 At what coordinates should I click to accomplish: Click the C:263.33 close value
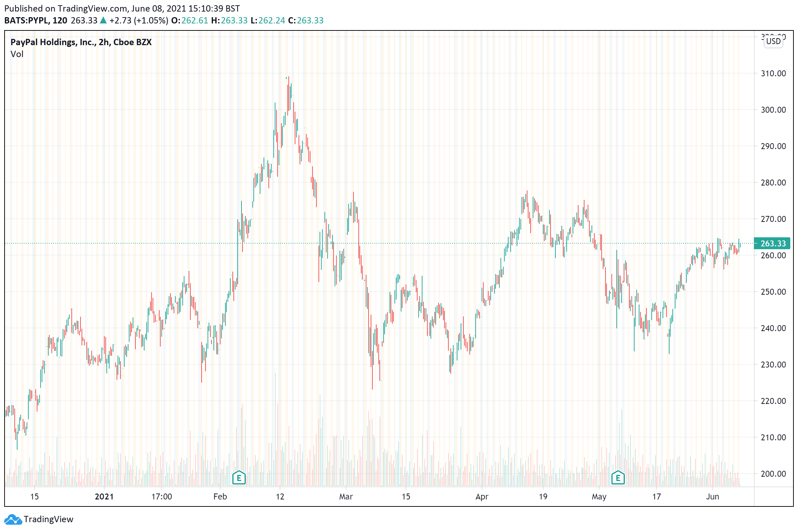[x=306, y=21]
